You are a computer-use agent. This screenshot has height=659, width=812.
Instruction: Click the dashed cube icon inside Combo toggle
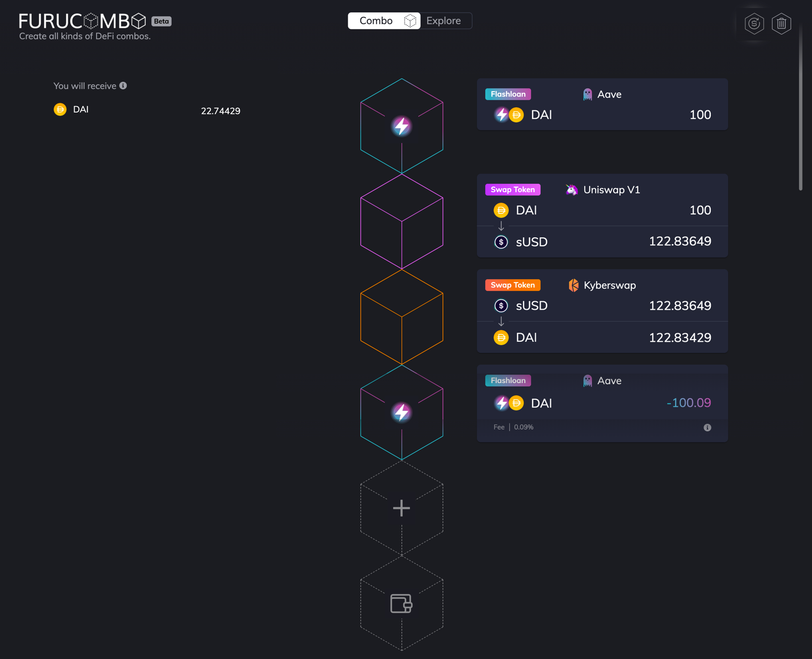pos(410,20)
